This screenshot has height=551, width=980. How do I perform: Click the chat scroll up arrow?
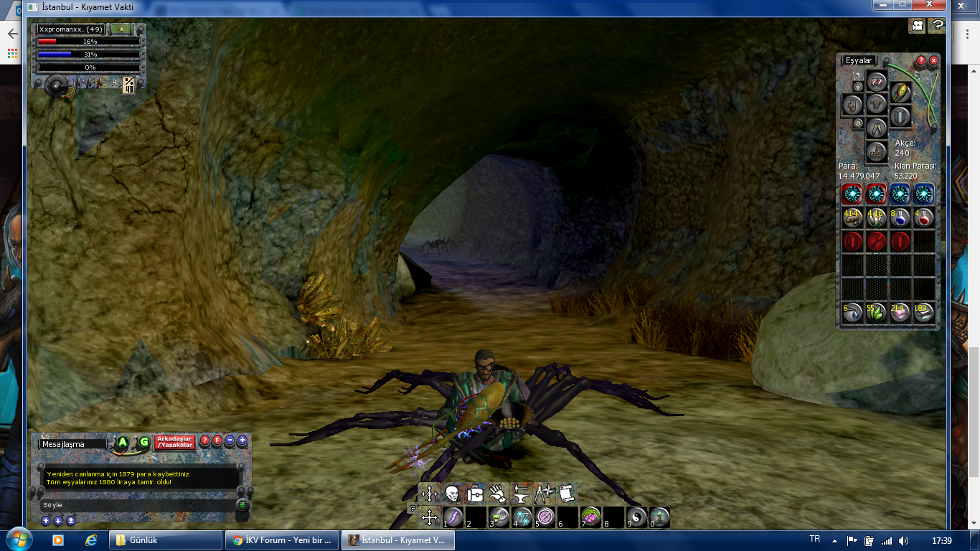(46, 521)
